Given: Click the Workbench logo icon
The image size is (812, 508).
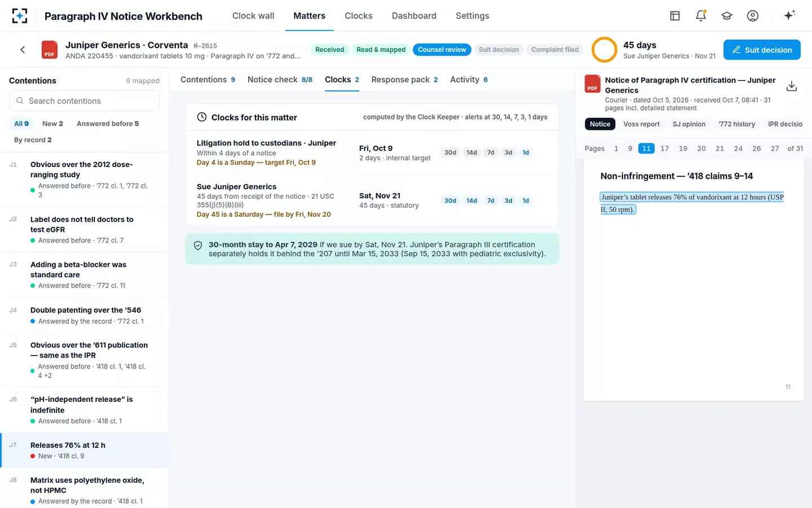Looking at the screenshot, I should point(20,16).
